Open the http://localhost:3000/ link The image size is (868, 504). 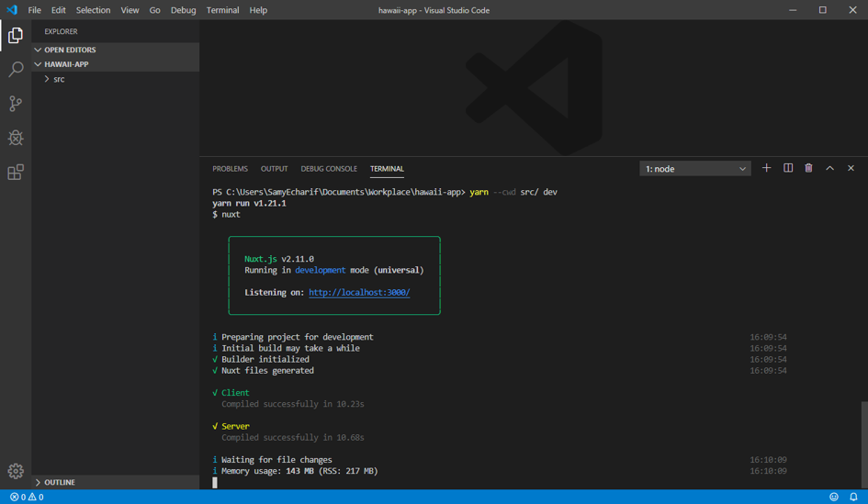[x=359, y=293]
